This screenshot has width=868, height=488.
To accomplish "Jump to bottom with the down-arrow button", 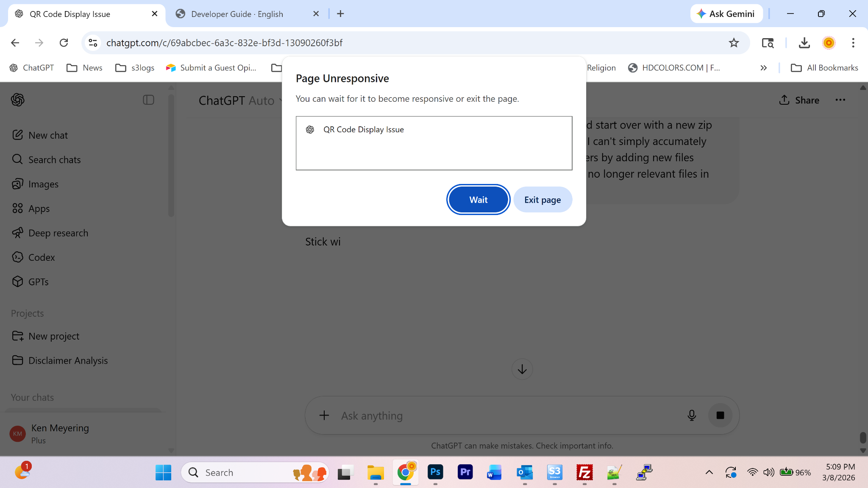I will 522,369.
